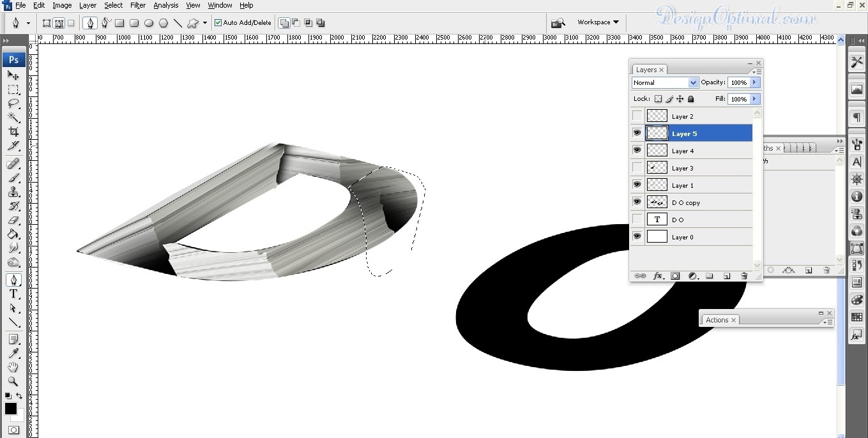This screenshot has width=868, height=438.
Task: Expand the left toolbox double arrows
Action: (6, 41)
